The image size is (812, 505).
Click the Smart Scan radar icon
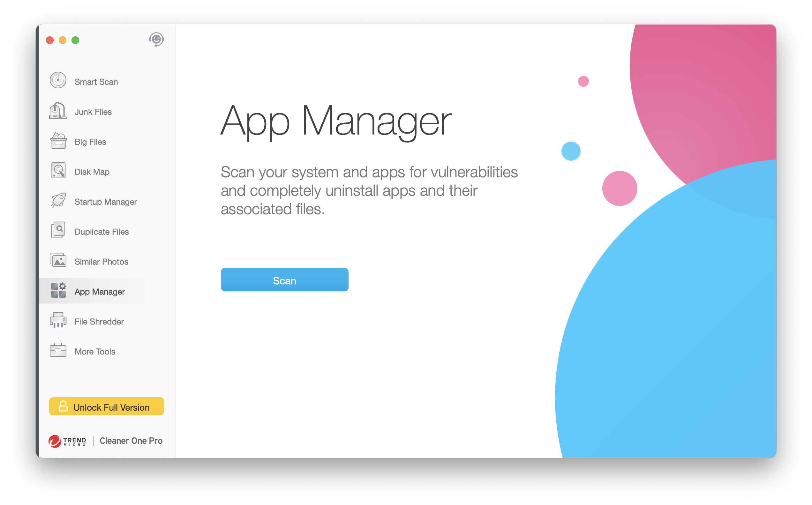click(x=58, y=80)
